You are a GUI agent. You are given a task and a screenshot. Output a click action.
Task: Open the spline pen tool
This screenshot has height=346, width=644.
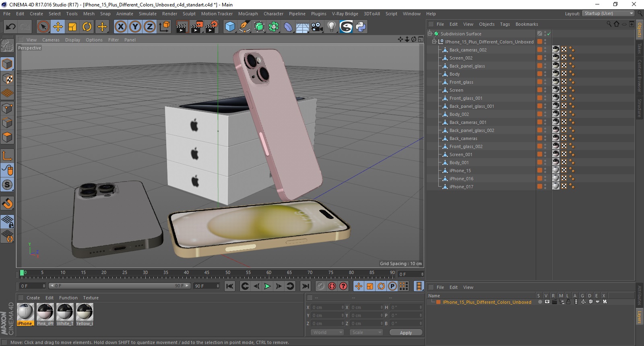[x=244, y=27]
